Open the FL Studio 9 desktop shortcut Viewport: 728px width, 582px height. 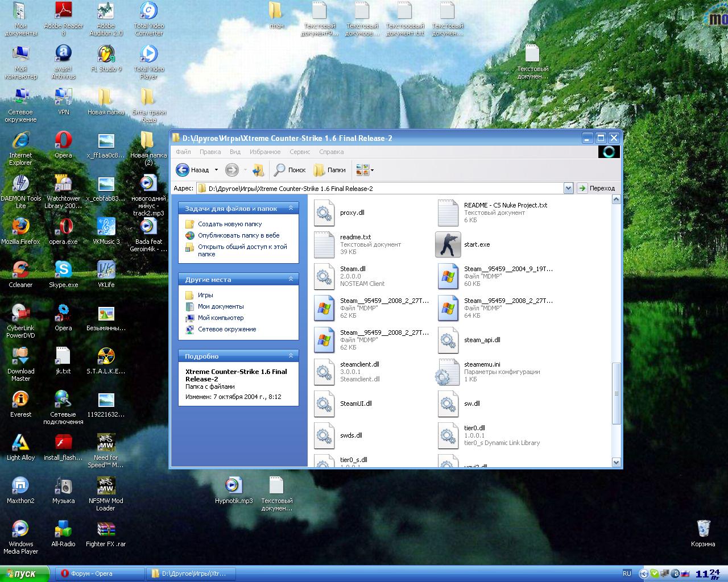coord(106,55)
